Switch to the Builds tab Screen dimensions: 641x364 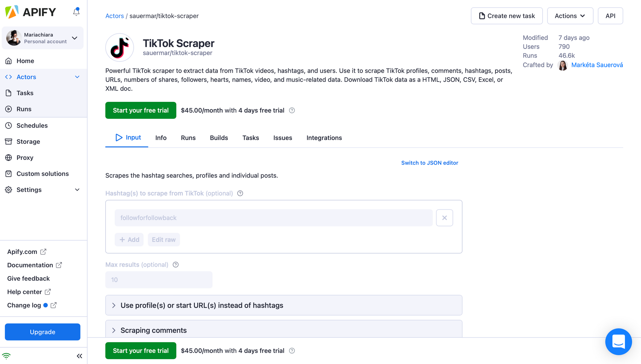point(219,138)
